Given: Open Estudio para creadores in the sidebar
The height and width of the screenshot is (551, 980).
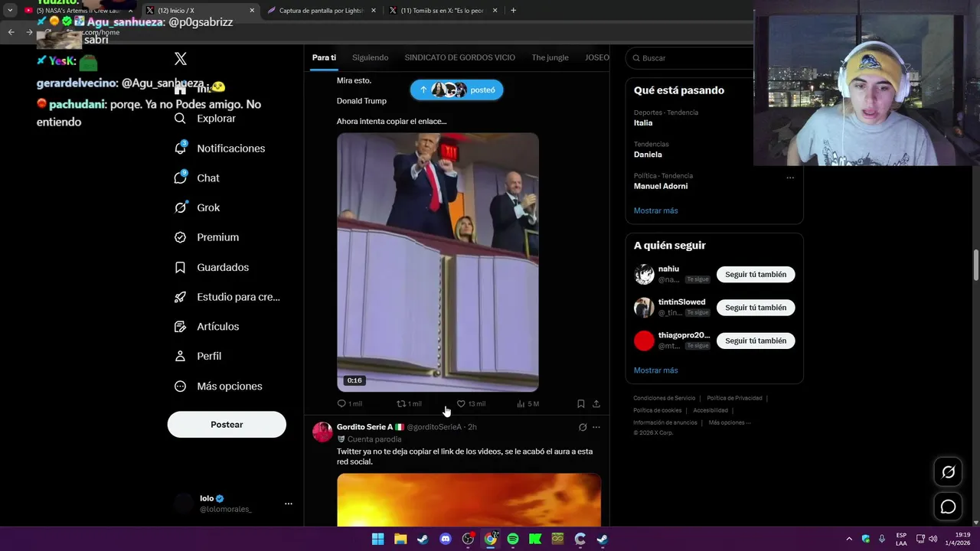Looking at the screenshot, I should 227,297.
